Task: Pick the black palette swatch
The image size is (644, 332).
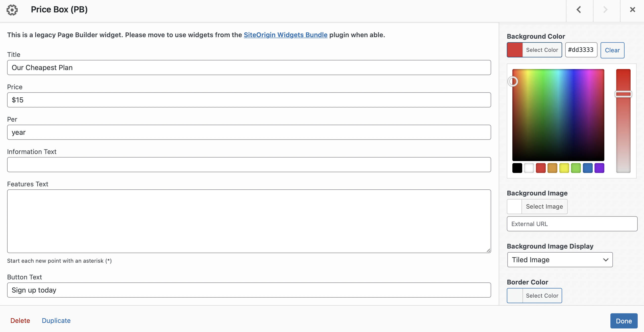Action: click(517, 168)
